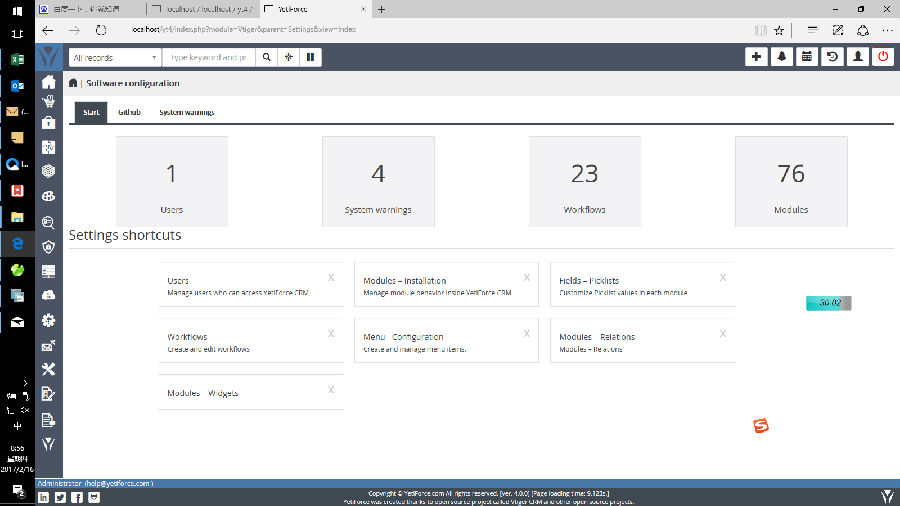Click the columns icon next to search
Viewport: 900px width, 506px height.
coord(311,57)
